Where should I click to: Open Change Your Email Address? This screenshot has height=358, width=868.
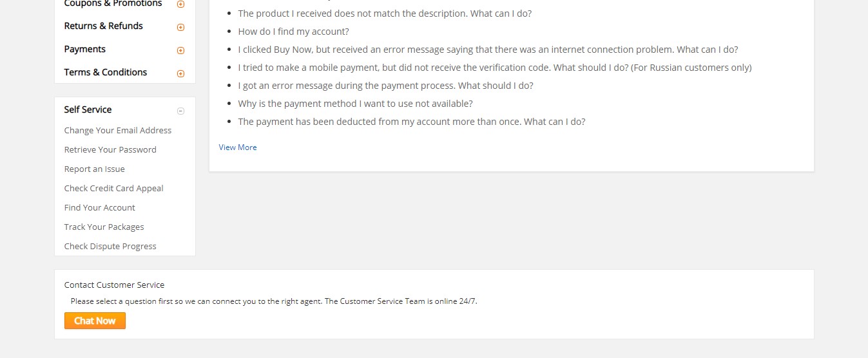click(118, 130)
